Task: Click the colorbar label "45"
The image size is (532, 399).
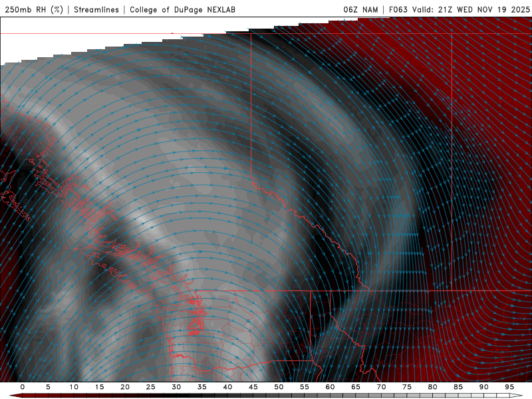Action: 253,387
